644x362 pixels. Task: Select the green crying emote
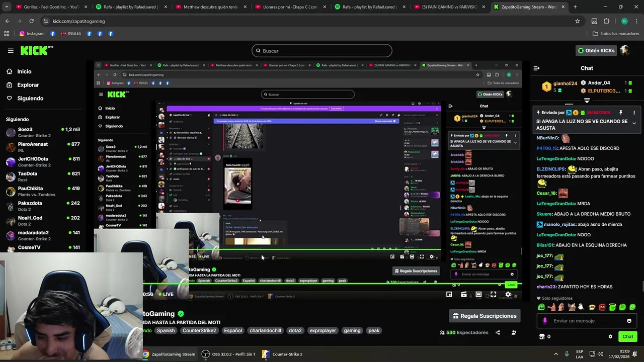pos(541,307)
